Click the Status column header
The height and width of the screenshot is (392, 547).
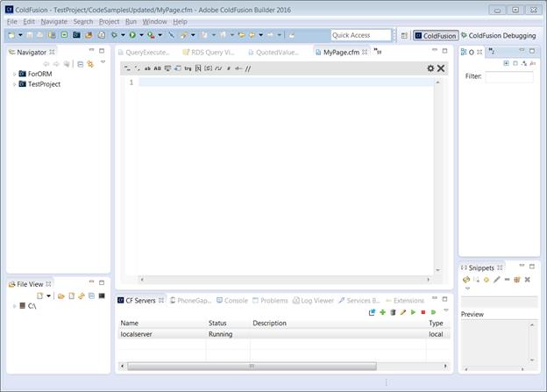(228, 324)
